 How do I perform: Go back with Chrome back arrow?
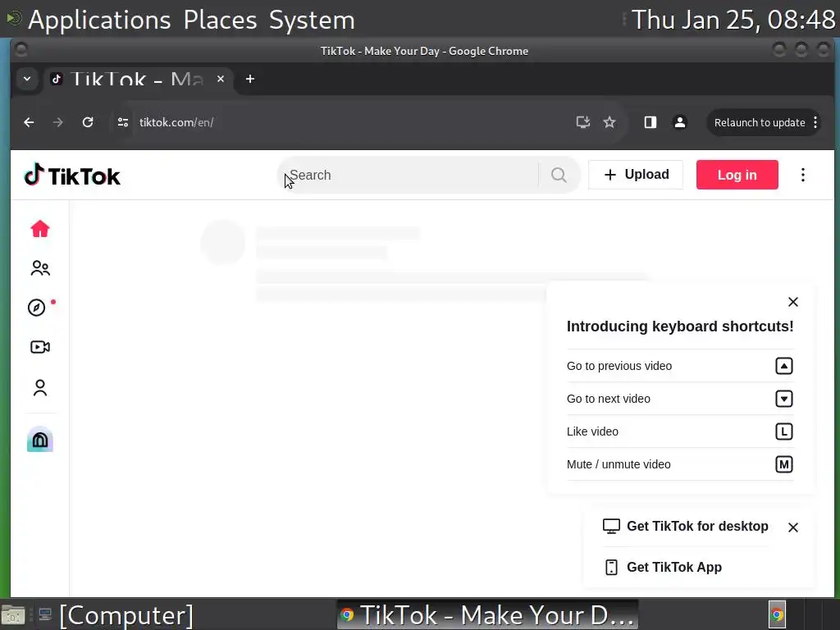pyautogui.click(x=29, y=123)
